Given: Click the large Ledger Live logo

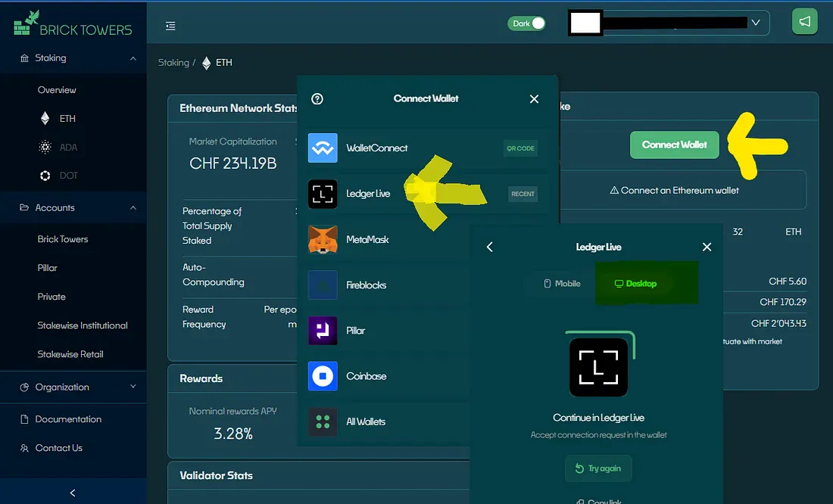Looking at the screenshot, I should click(598, 367).
